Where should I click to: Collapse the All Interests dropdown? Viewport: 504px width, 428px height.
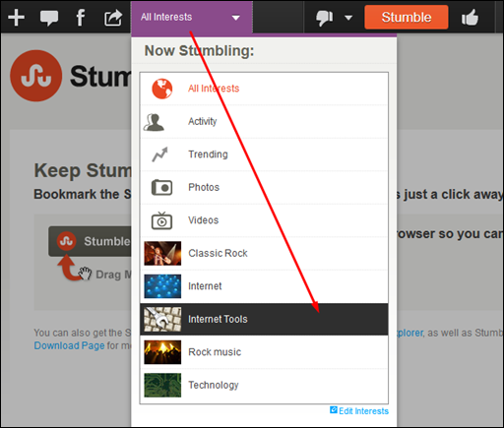pos(192,17)
